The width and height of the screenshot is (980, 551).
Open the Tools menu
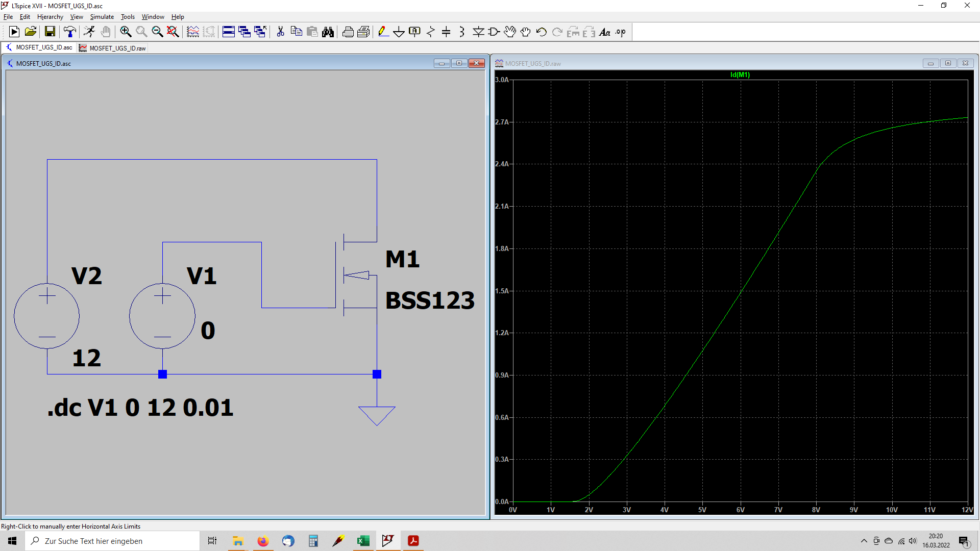[x=128, y=17]
